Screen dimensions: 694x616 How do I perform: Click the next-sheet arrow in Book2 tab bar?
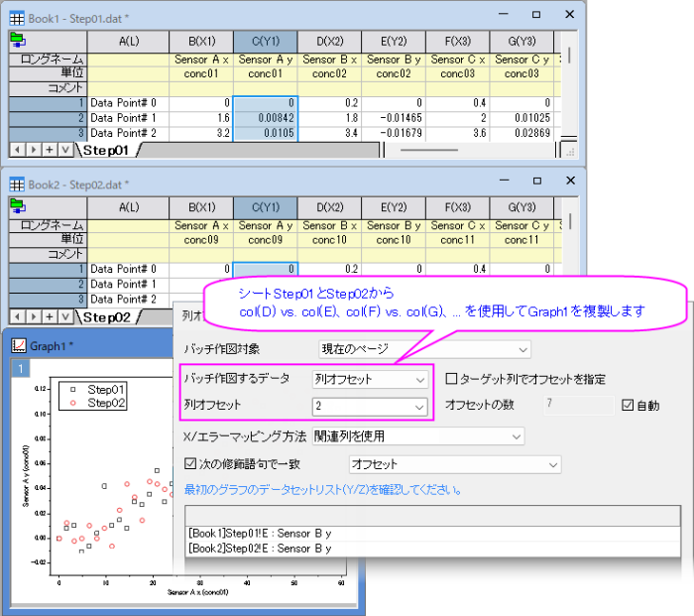click(33, 316)
